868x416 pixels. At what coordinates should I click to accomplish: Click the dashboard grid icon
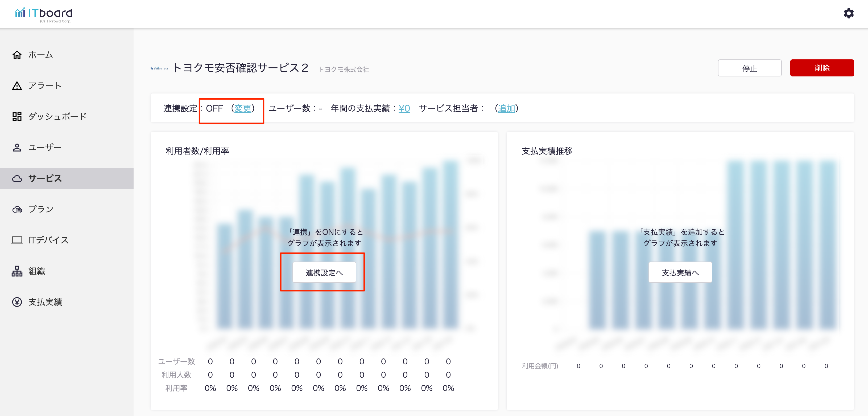point(17,117)
